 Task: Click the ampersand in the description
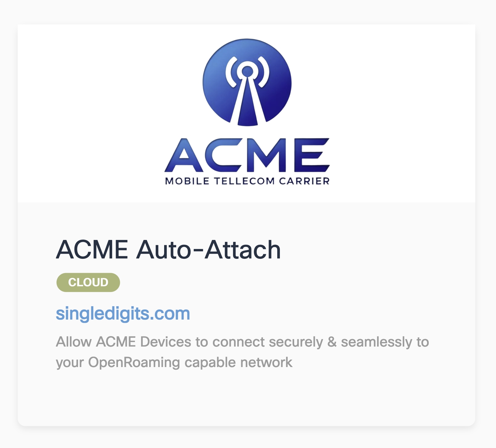pyautogui.click(x=332, y=342)
